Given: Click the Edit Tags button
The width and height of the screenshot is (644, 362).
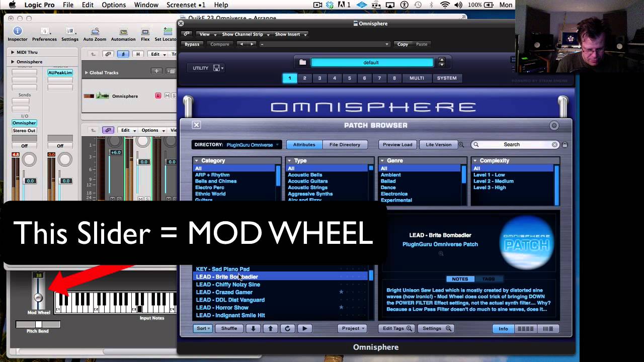Looking at the screenshot, I should pyautogui.click(x=396, y=328).
